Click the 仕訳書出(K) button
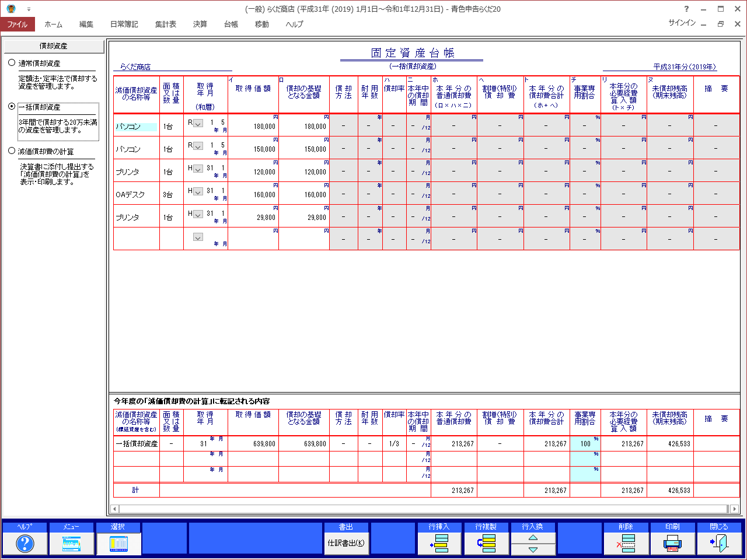 [x=346, y=544]
